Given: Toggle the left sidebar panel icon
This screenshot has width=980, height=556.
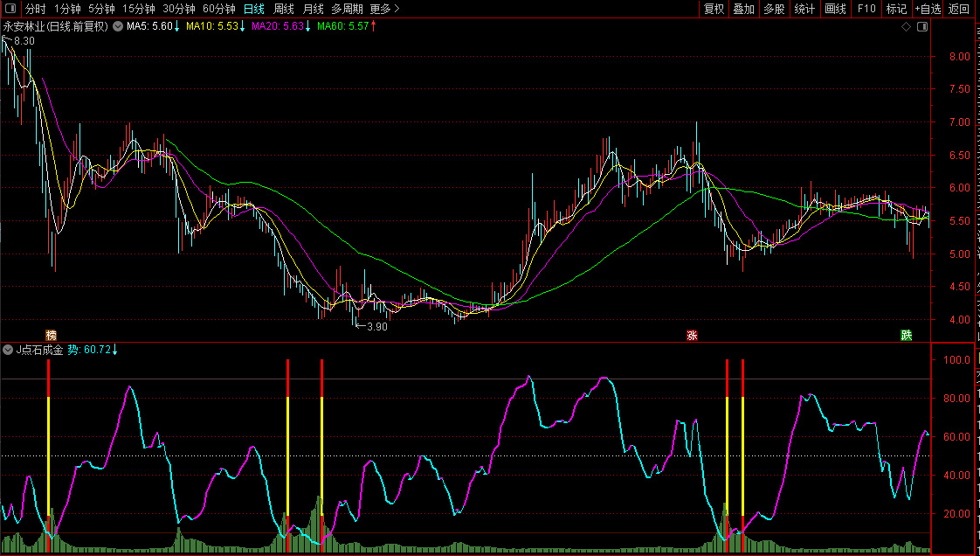Looking at the screenshot, I should (10, 9).
